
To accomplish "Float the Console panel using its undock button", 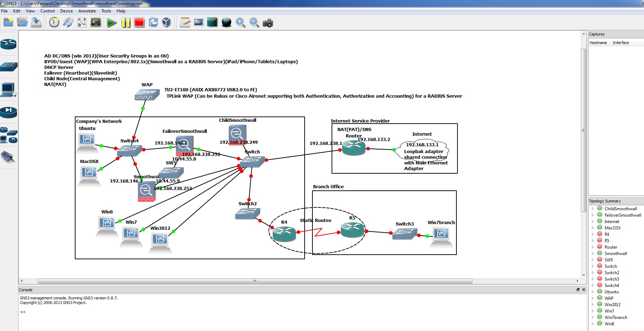I will tap(578, 290).
